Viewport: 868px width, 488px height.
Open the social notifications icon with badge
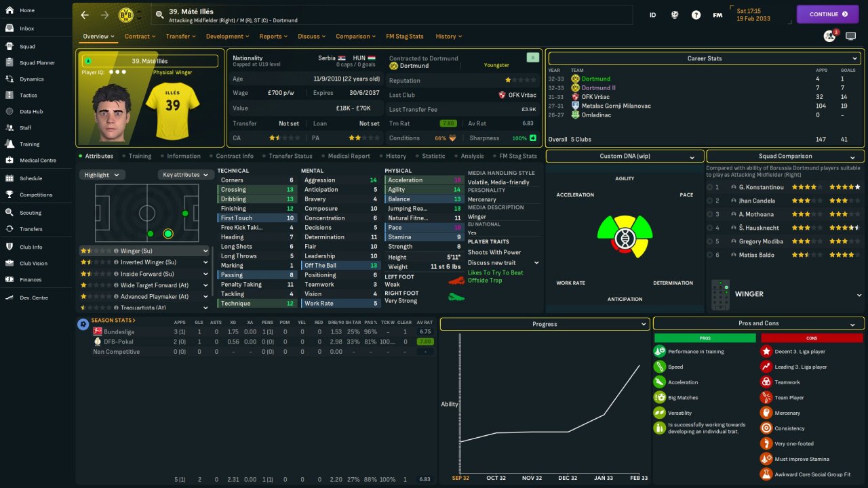pos(829,36)
